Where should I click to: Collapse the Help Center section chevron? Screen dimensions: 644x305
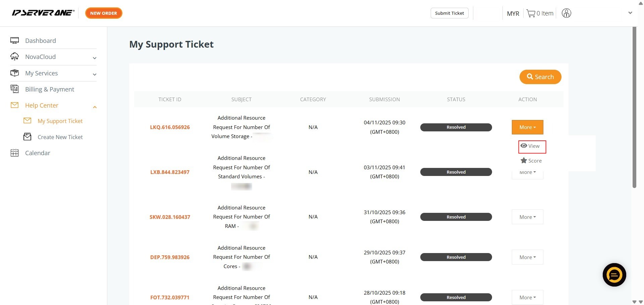[x=95, y=107]
